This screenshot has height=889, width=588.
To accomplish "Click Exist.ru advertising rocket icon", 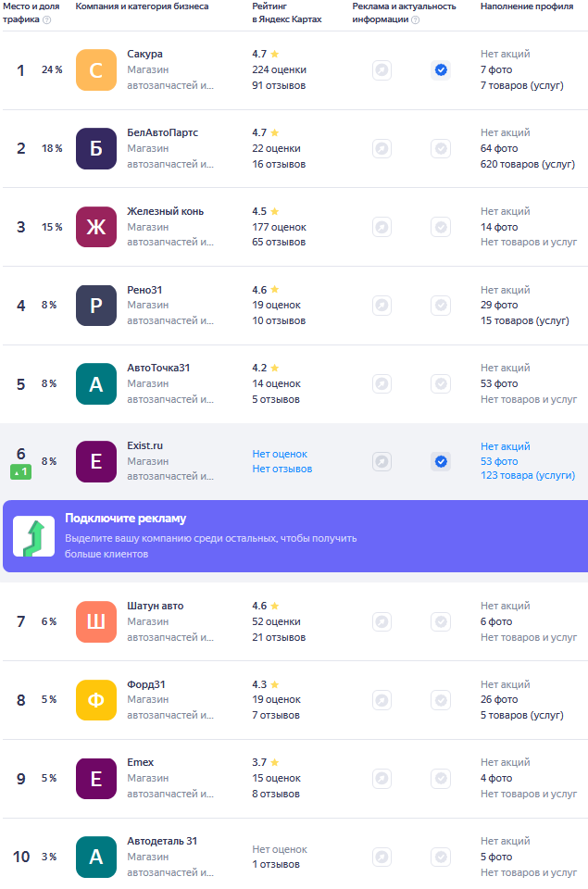I will [382, 461].
